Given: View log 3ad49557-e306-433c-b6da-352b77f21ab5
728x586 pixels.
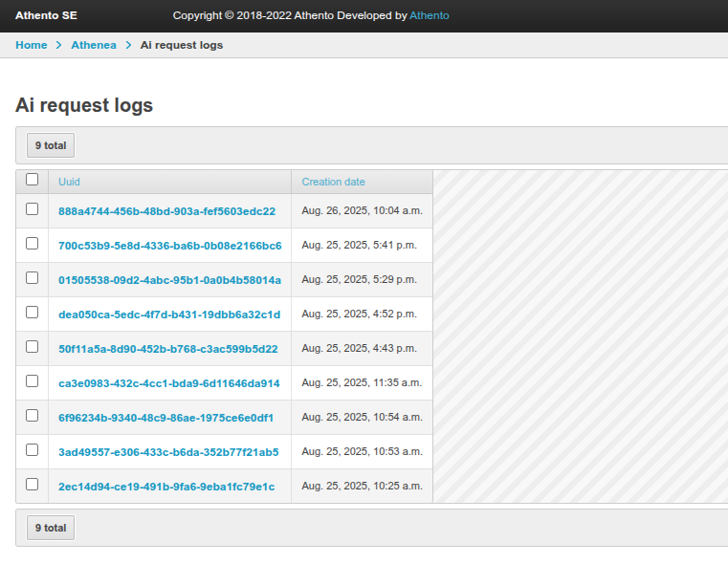Looking at the screenshot, I should point(168,452).
